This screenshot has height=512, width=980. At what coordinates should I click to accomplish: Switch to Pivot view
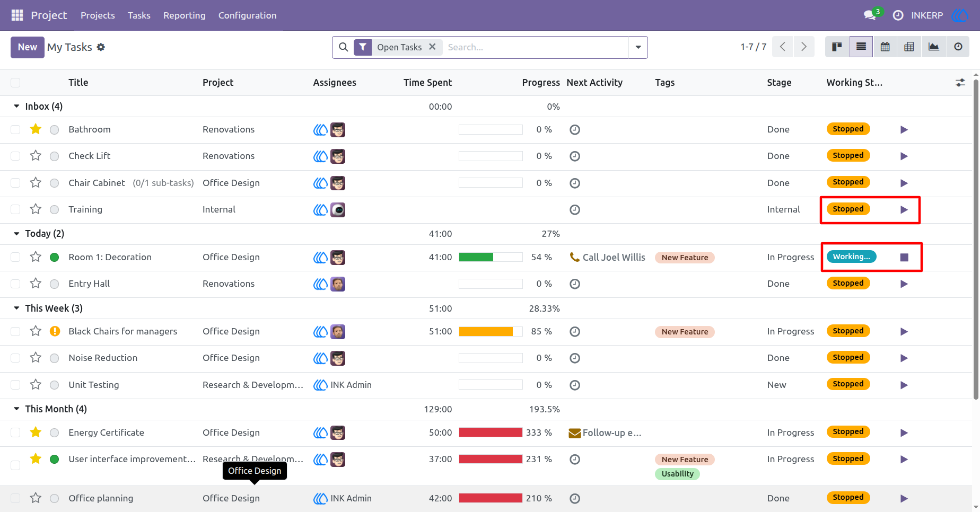click(x=909, y=47)
